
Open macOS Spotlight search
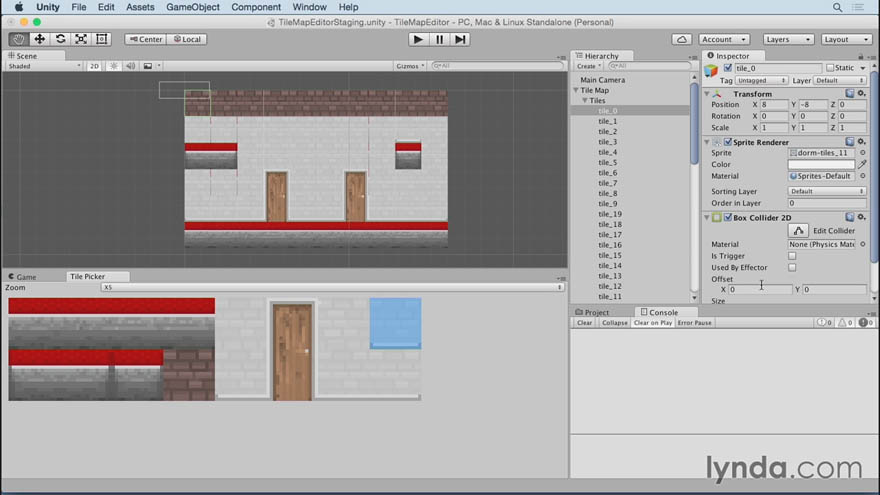837,7
